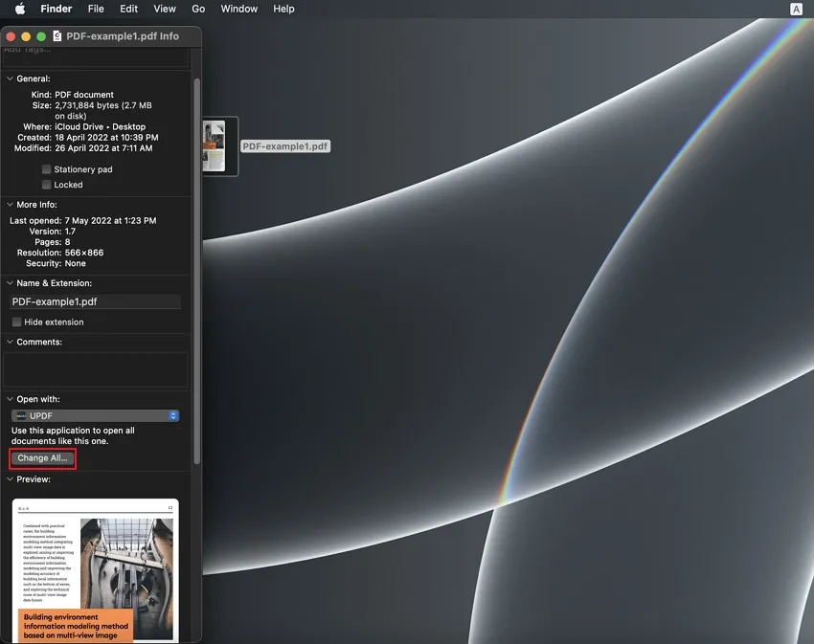Close the Info window with red button
The width and height of the screenshot is (814, 644).
coord(11,36)
